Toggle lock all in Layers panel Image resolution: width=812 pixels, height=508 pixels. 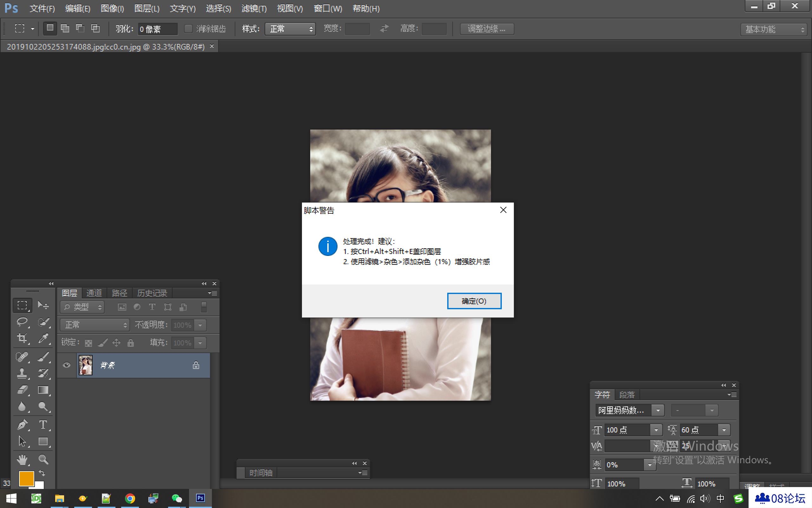click(x=131, y=343)
